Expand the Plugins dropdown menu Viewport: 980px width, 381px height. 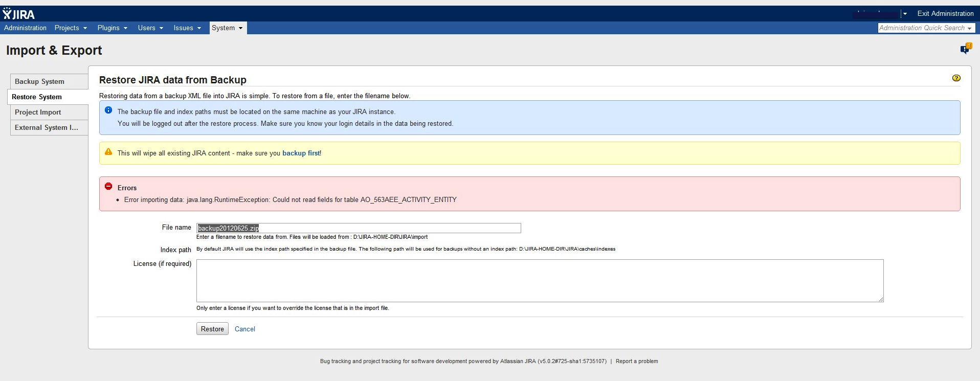pyautogui.click(x=113, y=28)
